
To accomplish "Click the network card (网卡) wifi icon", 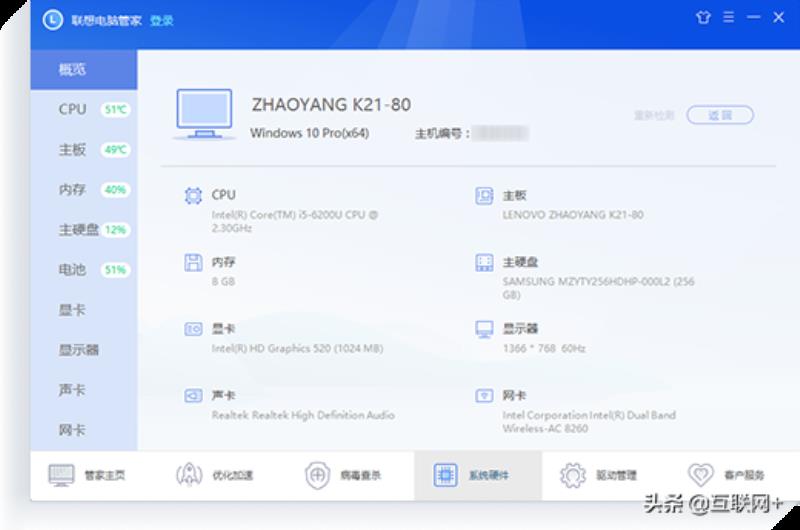I will [x=484, y=396].
